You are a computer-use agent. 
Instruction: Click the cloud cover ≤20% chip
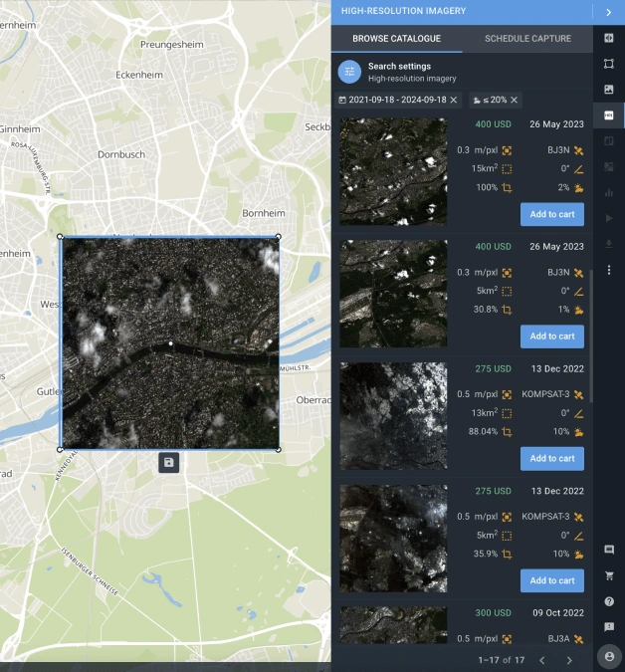click(496, 100)
